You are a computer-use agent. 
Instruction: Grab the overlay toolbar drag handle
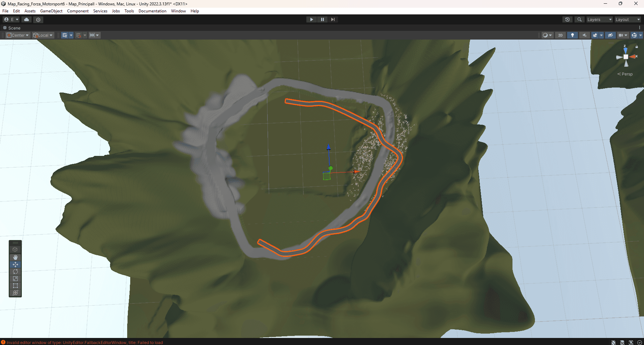[x=15, y=243]
